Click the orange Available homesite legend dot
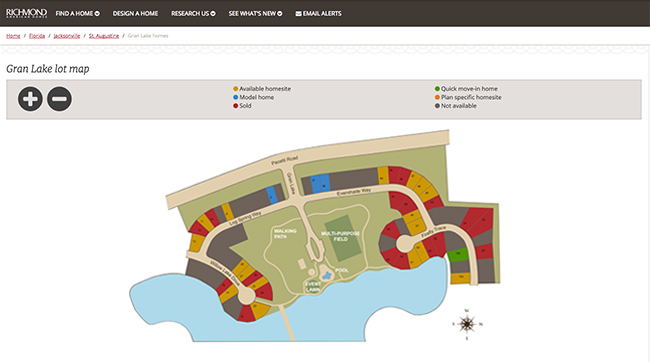The image size is (650, 362). pyautogui.click(x=235, y=89)
